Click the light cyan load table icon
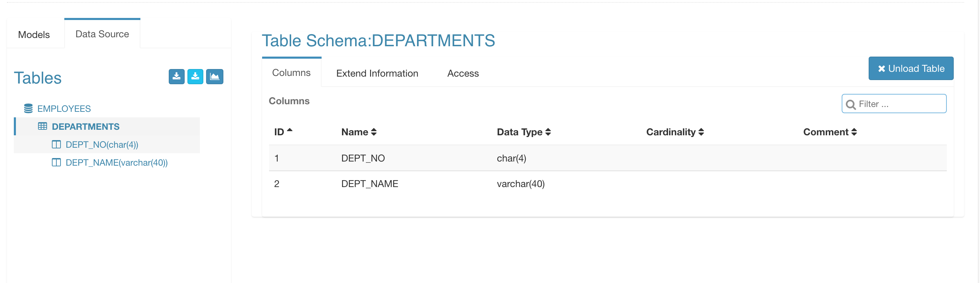980x283 pixels. tap(195, 77)
